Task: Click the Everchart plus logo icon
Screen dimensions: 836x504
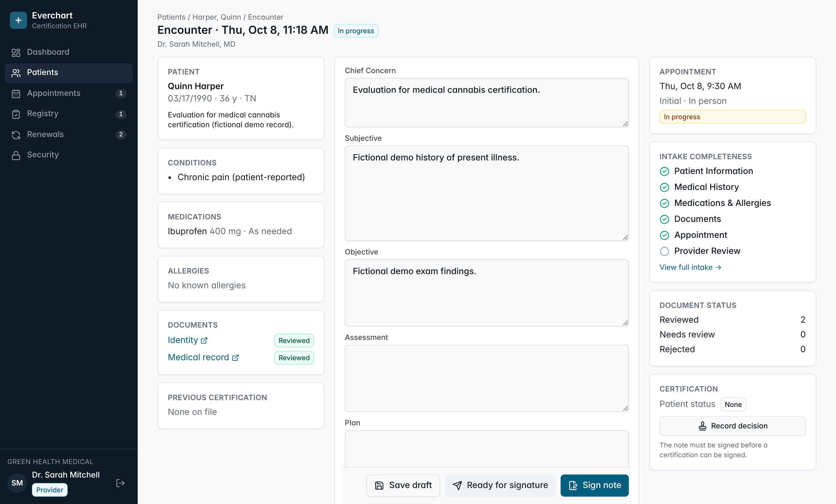Action: coord(18,20)
